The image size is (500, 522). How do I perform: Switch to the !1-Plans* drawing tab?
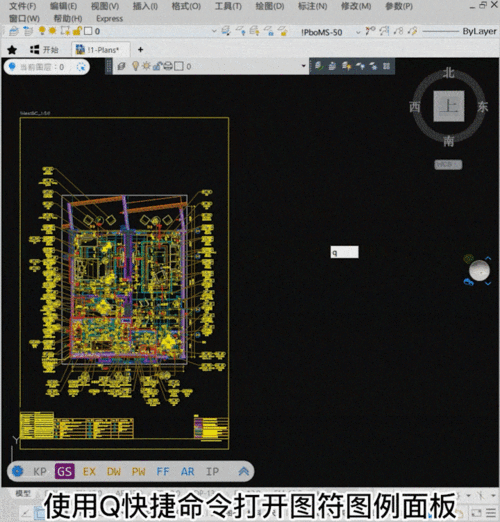[x=101, y=49]
